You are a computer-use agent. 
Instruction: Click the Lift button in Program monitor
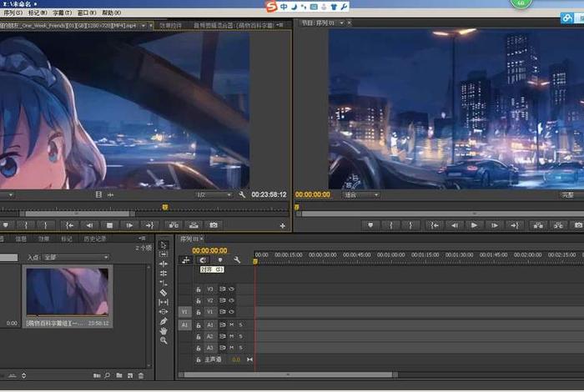pos(538,225)
